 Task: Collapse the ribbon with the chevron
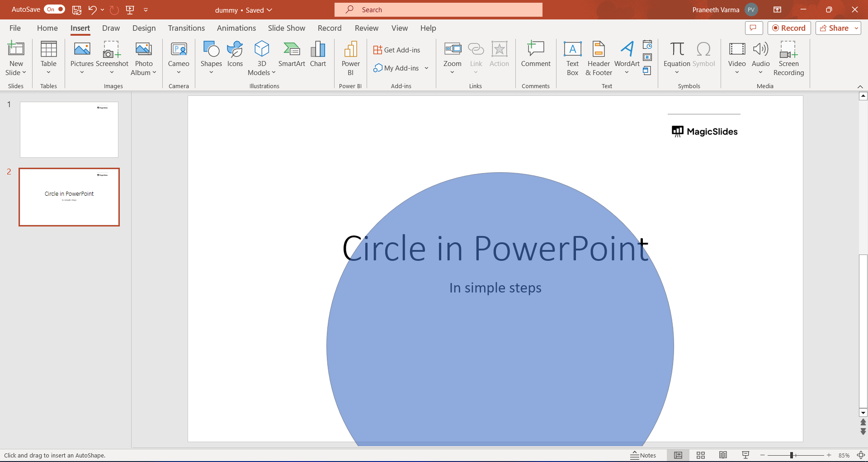click(x=860, y=86)
